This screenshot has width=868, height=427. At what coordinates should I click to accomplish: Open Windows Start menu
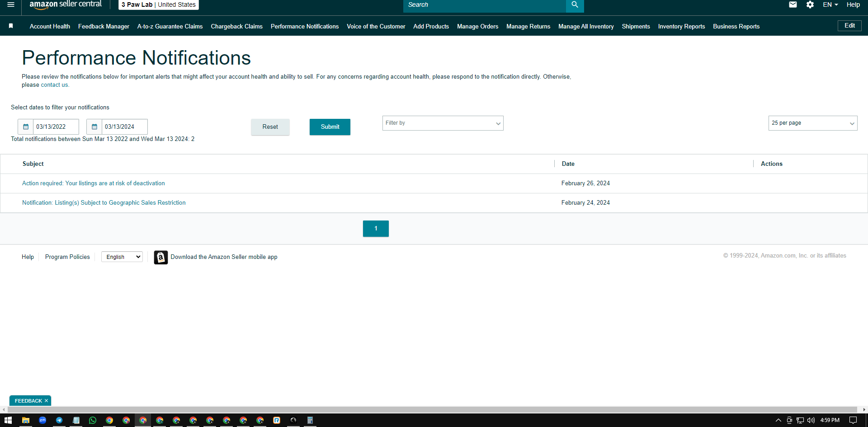pyautogui.click(x=8, y=420)
